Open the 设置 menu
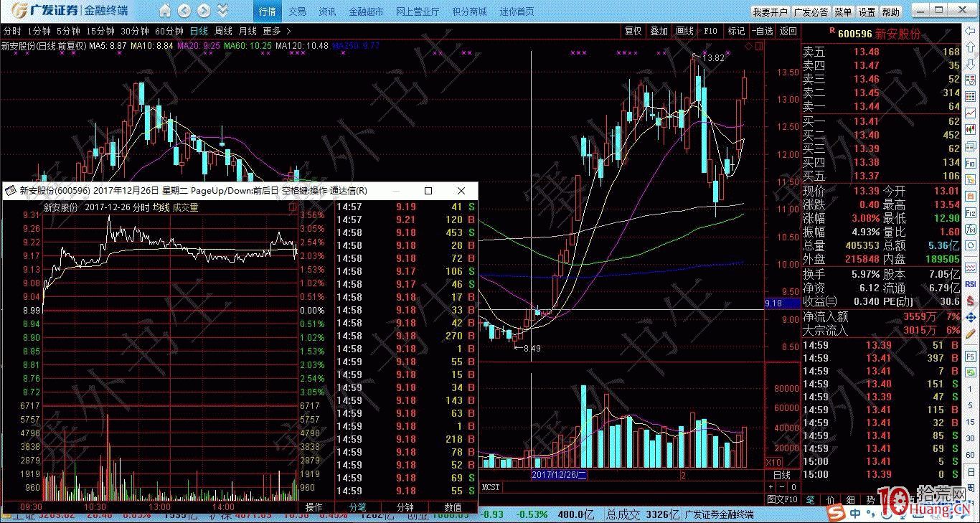This screenshot has height=523, width=980. (x=867, y=12)
